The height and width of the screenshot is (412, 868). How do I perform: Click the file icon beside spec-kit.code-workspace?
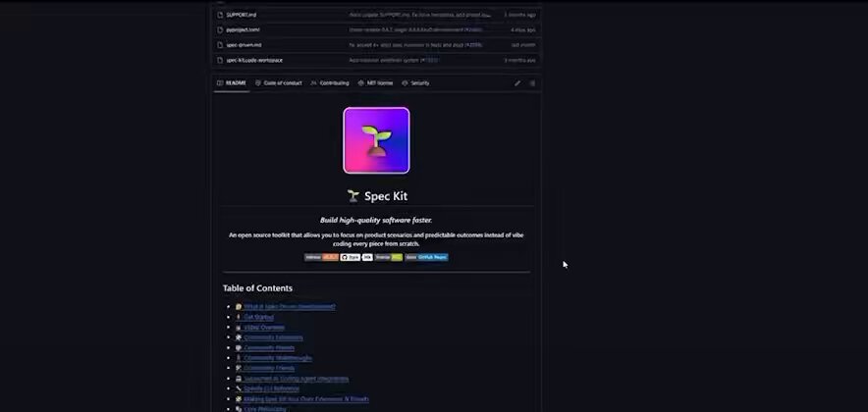click(220, 60)
